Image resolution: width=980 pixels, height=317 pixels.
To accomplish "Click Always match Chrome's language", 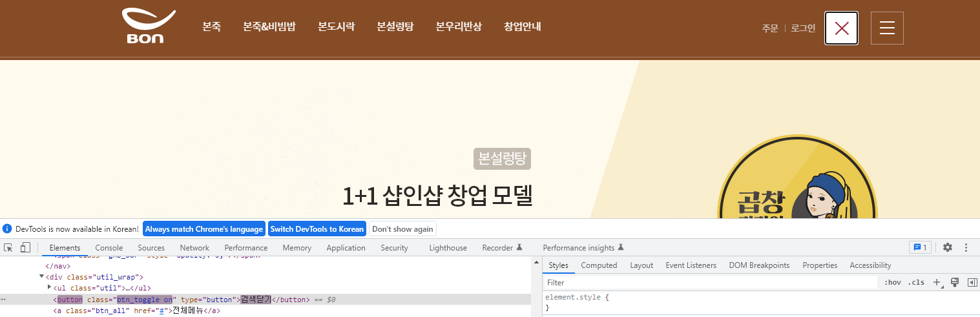I will click(x=204, y=229).
